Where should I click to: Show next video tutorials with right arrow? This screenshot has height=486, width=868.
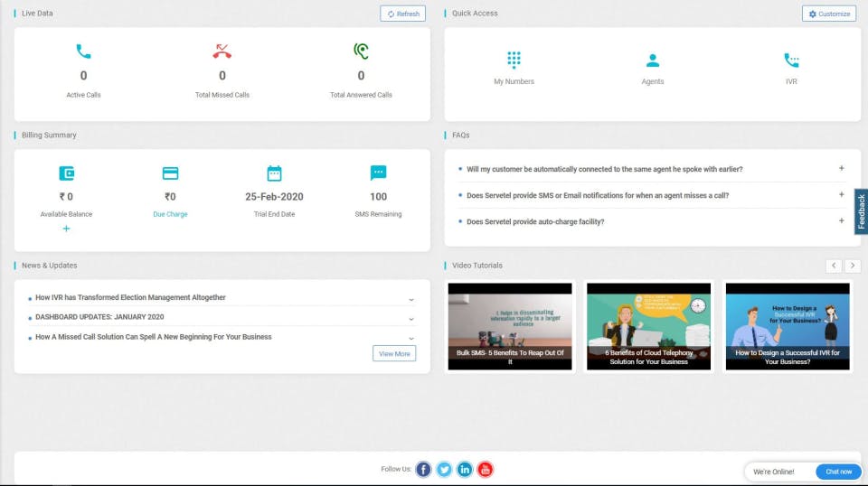[852, 266]
